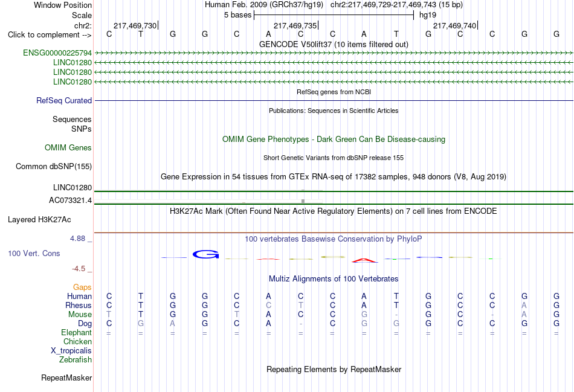Select the Rhesus alignment row label
This screenshot has width=574, height=392.
pyautogui.click(x=79, y=305)
